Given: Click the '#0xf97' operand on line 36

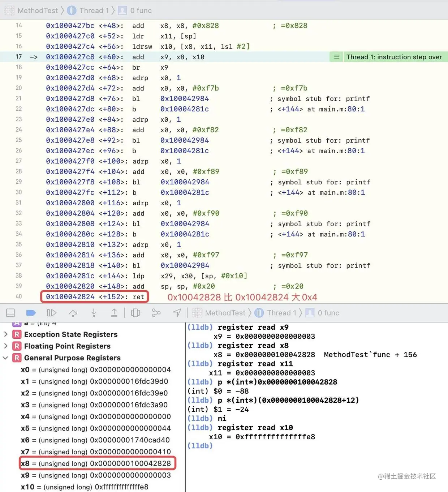Looking at the screenshot, I should tap(206, 255).
